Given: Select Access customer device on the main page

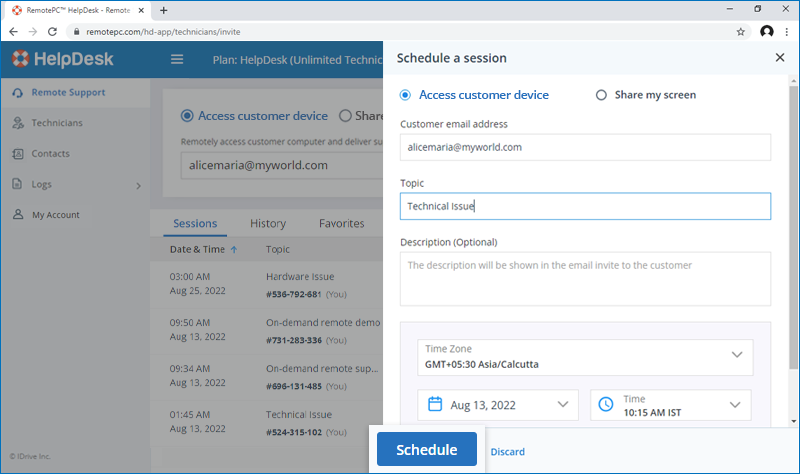Looking at the screenshot, I should 187,116.
